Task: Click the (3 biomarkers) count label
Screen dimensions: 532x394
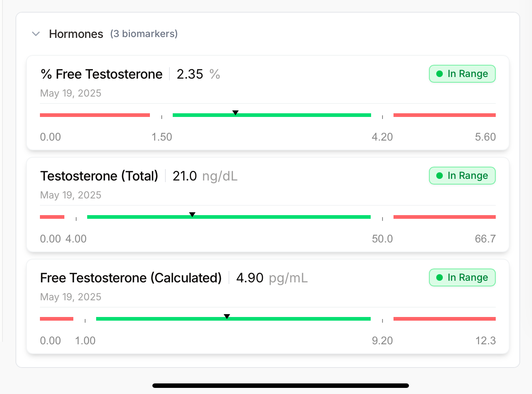Action: (x=144, y=34)
